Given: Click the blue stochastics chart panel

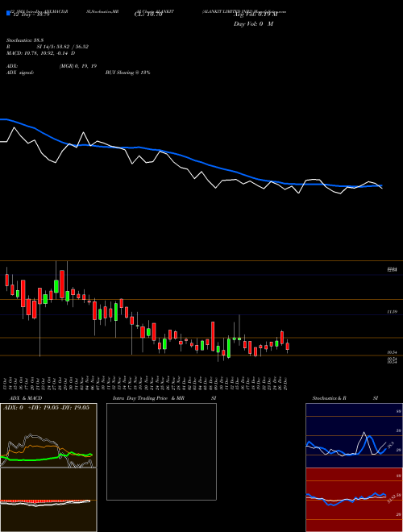Looking at the screenshot, I should click(354, 435).
